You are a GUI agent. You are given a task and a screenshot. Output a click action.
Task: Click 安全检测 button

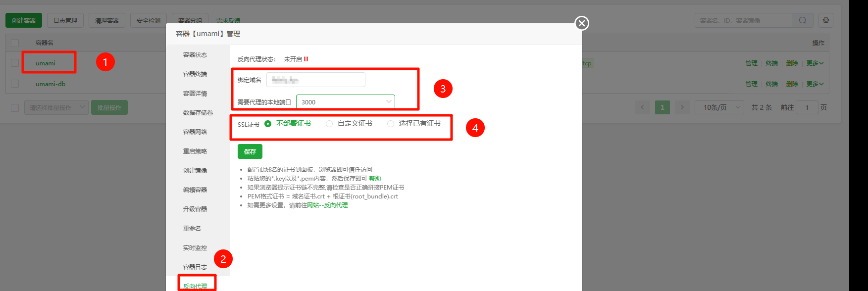(149, 20)
